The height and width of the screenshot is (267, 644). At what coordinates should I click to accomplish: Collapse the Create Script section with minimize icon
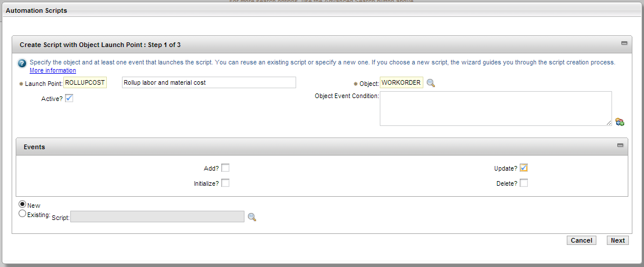[624, 43]
